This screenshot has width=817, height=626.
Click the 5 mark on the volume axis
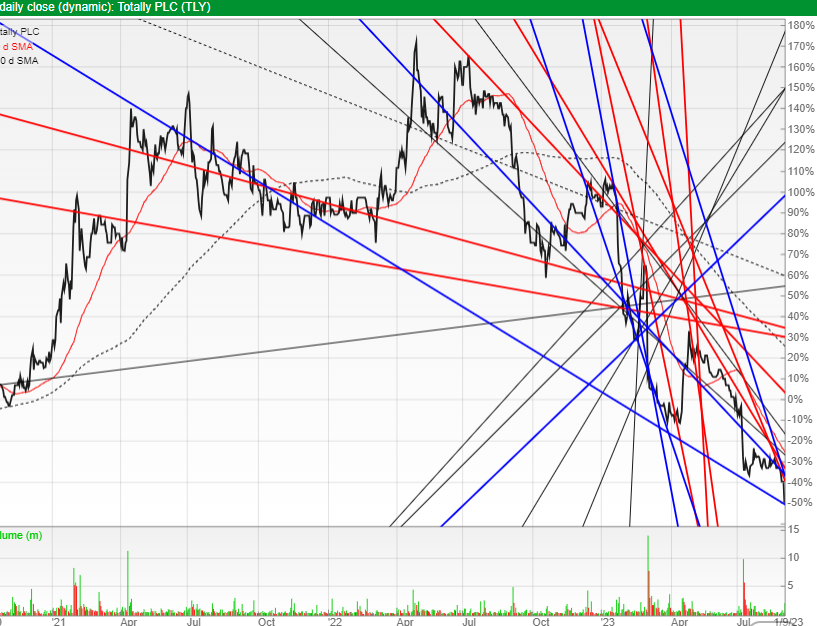790,586
